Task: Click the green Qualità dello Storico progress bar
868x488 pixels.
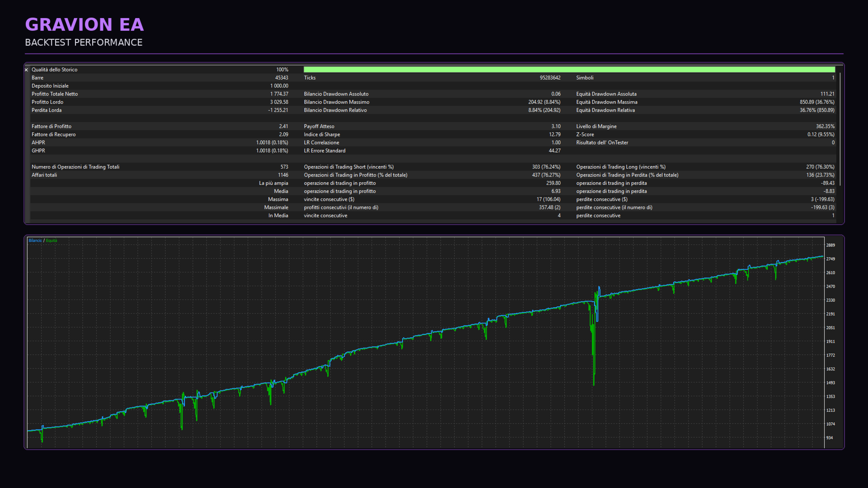Action: [x=569, y=70]
